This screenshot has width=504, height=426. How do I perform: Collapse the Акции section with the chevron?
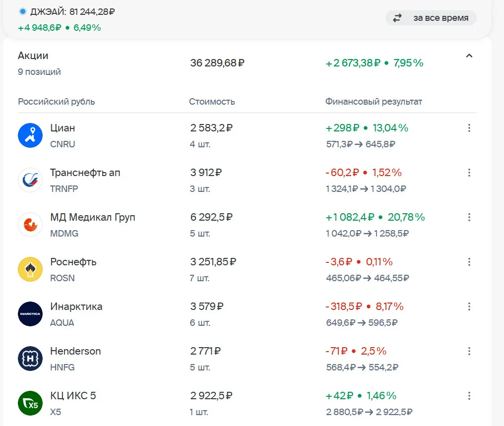coord(469,56)
